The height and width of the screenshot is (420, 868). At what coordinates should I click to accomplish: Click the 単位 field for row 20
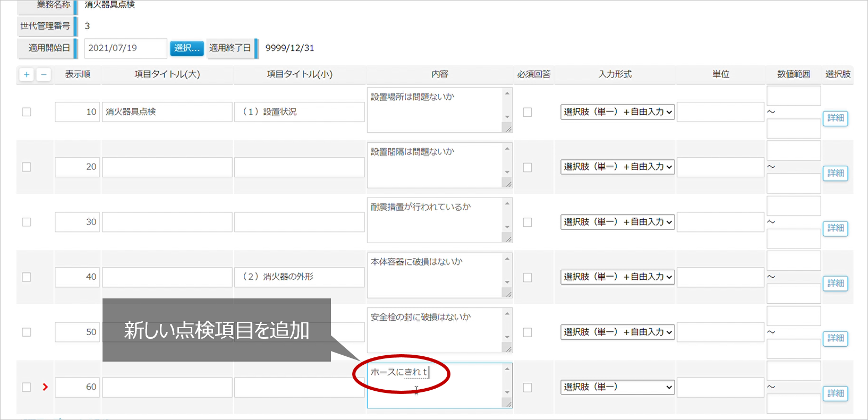tap(720, 167)
